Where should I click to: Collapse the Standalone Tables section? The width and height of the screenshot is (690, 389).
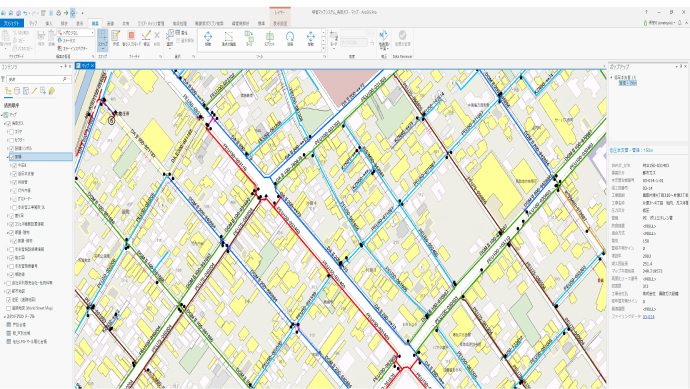(5, 316)
